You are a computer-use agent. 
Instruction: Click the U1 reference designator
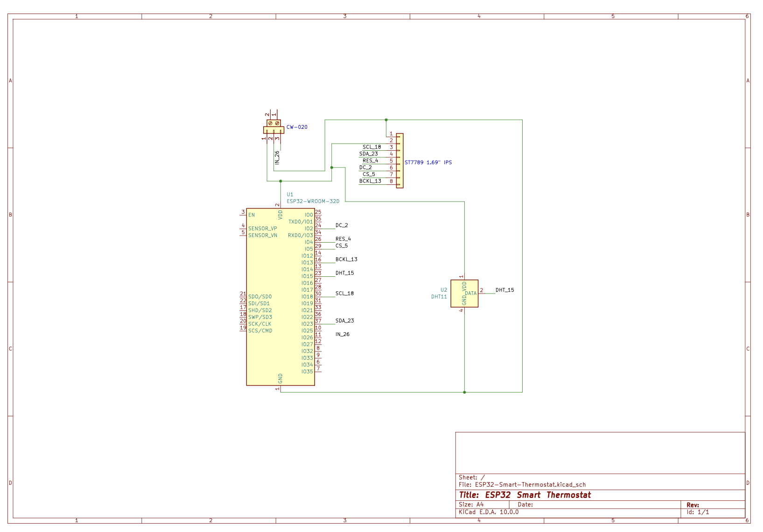(x=290, y=195)
